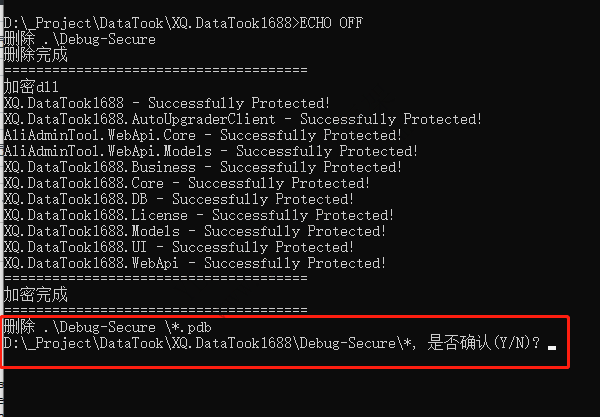Click the XQ.DataTook1688.AutoUpgraderClient output line
Viewport: 600px width, 417px height.
click(x=243, y=119)
